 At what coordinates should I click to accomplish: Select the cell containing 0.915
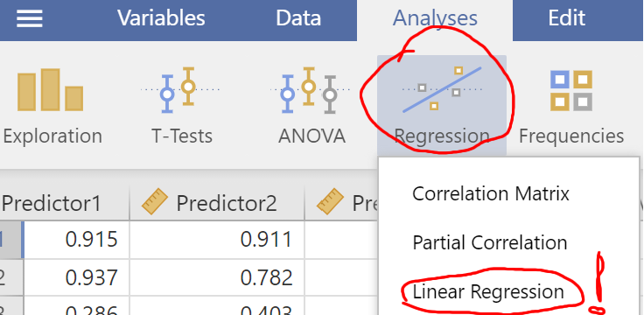(x=76, y=240)
